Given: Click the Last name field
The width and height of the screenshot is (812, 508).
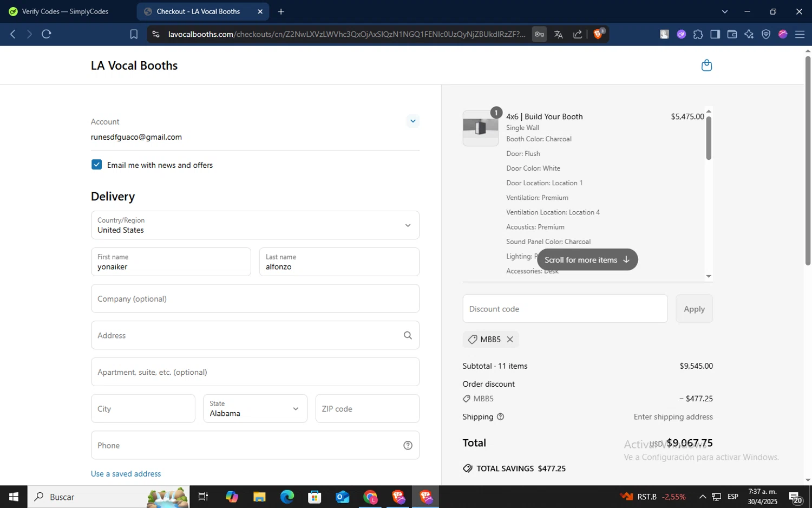Looking at the screenshot, I should point(339,262).
